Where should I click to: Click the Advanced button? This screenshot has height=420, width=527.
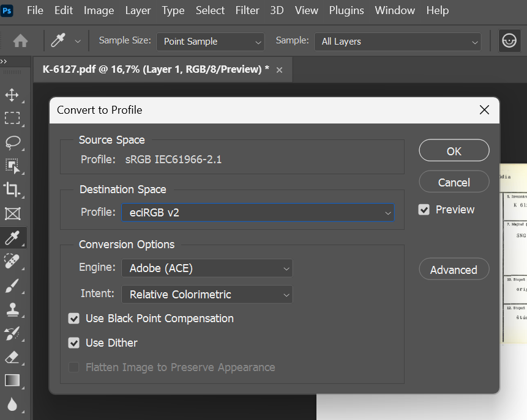(454, 269)
